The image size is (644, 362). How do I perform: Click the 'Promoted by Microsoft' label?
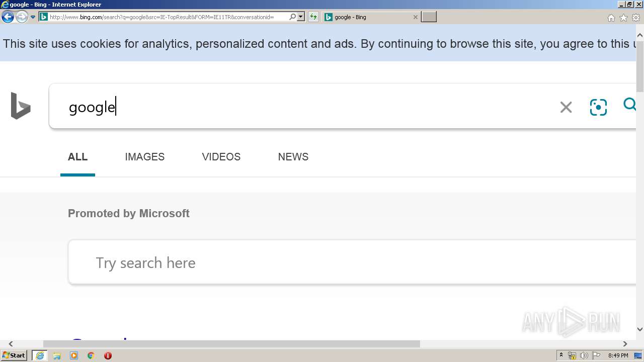coord(129,213)
